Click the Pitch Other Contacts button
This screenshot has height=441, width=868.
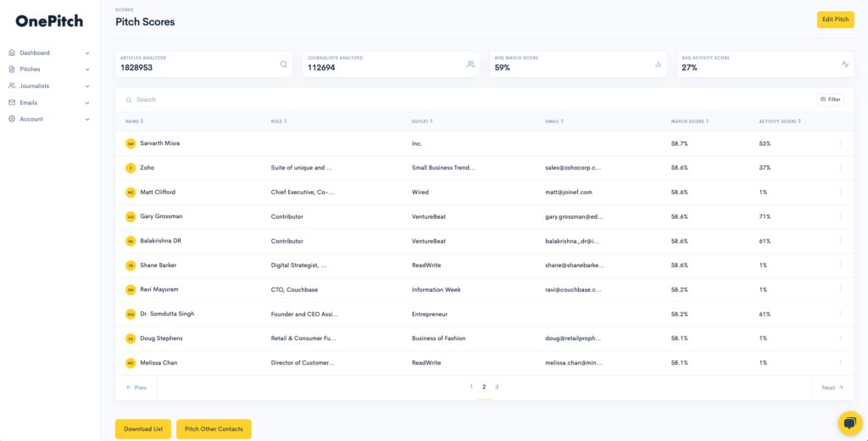pos(214,429)
